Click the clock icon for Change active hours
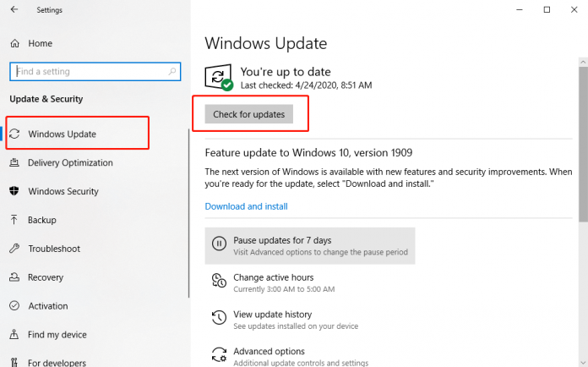The width and height of the screenshot is (588, 367). tap(219, 282)
